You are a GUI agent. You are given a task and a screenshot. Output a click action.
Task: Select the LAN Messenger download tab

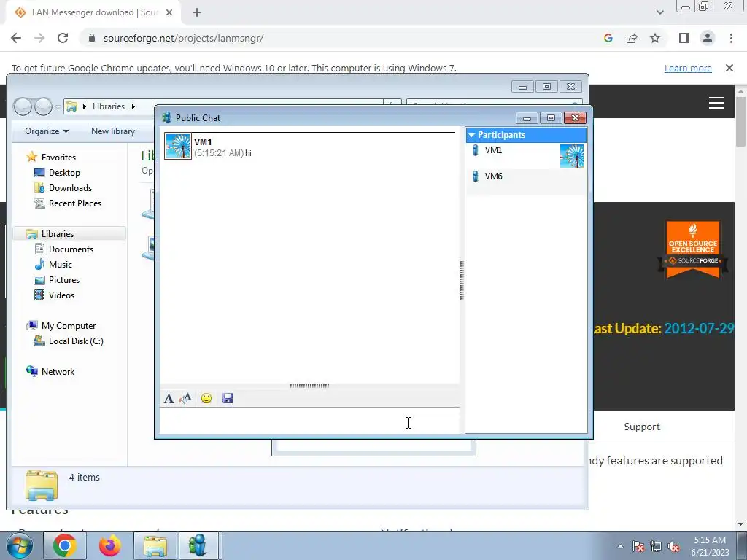point(94,12)
